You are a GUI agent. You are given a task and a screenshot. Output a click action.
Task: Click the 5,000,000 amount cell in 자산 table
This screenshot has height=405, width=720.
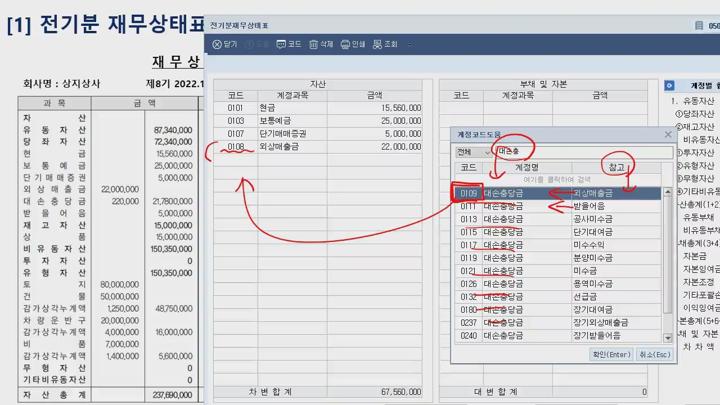click(375, 134)
